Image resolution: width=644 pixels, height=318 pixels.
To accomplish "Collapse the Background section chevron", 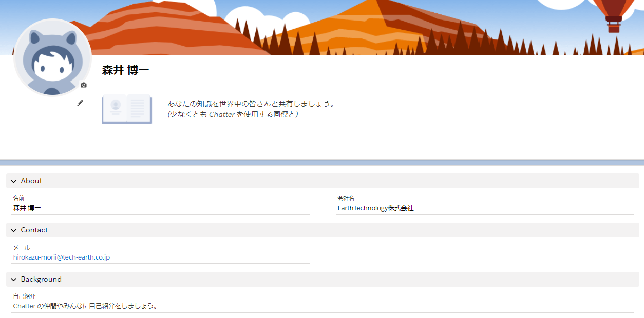I will 14,280.
